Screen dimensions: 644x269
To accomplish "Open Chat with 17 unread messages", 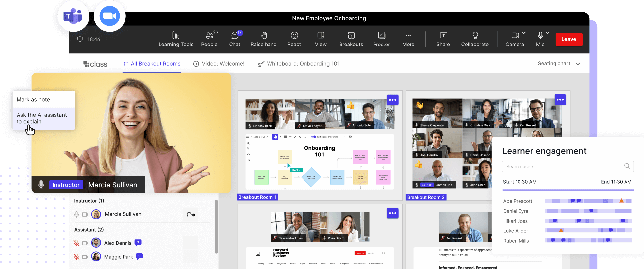I will point(235,39).
